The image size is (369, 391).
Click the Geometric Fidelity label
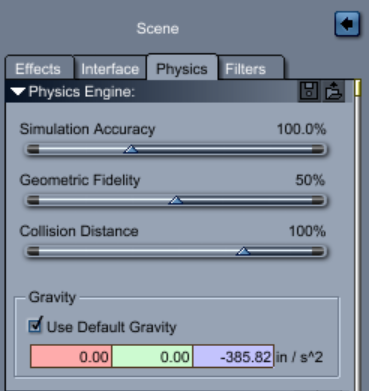[x=80, y=180]
